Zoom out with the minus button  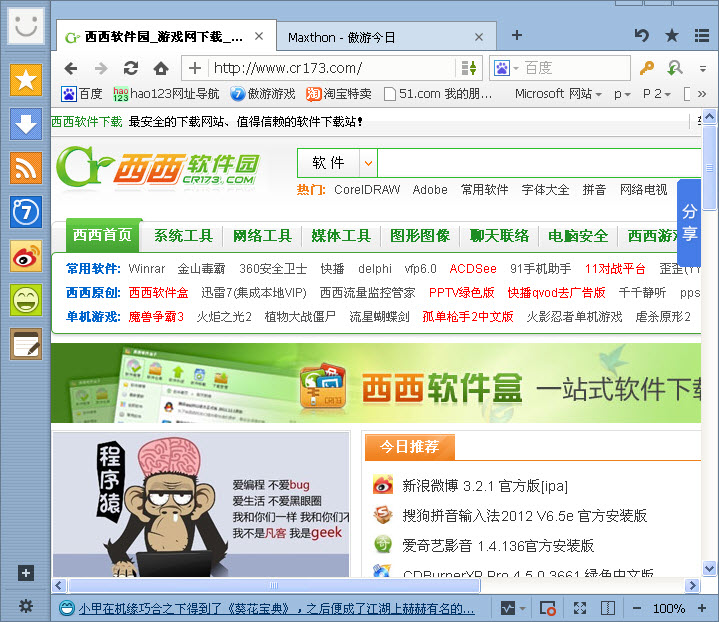[637, 609]
